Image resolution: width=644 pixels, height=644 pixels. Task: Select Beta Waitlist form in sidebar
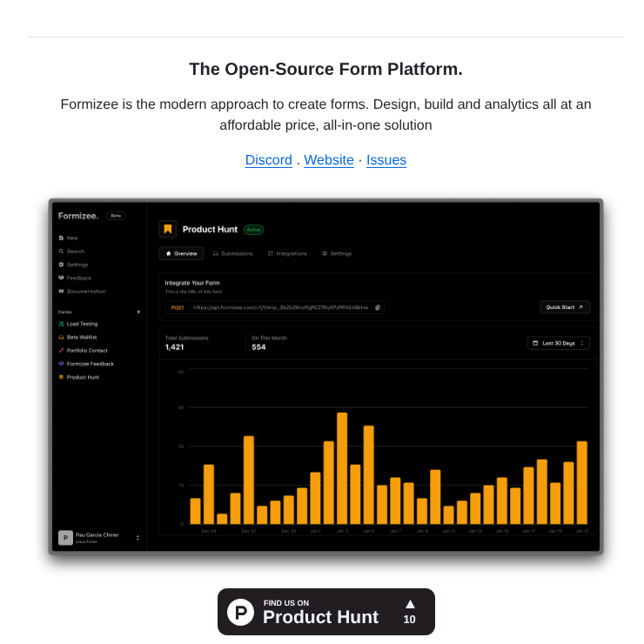[81, 337]
